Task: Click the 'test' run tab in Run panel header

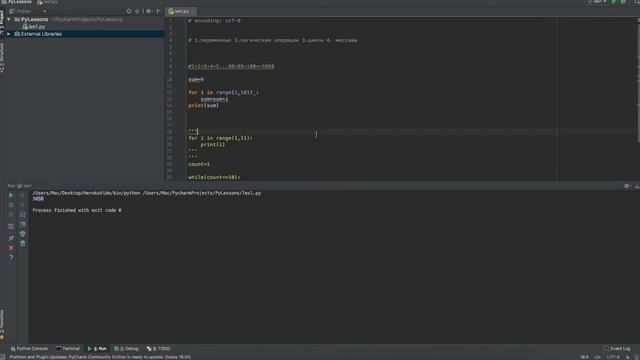Action: click(25, 186)
